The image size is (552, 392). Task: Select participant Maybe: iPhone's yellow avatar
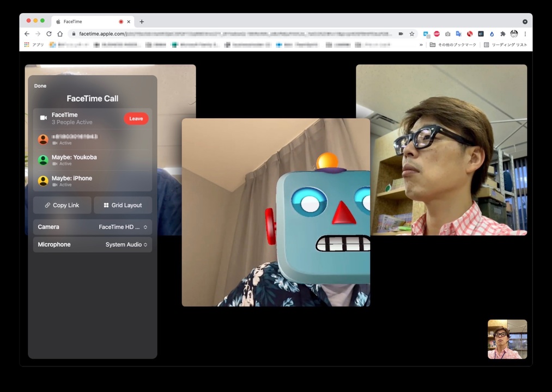[43, 181]
